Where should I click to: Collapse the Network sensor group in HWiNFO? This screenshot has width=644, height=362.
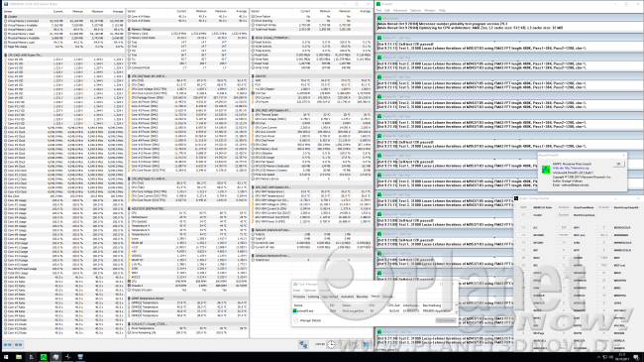254,230
